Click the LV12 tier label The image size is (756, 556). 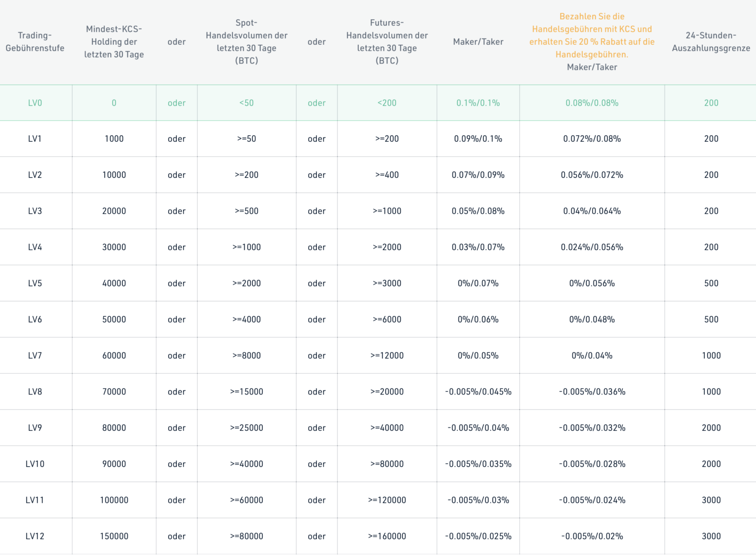point(36,536)
